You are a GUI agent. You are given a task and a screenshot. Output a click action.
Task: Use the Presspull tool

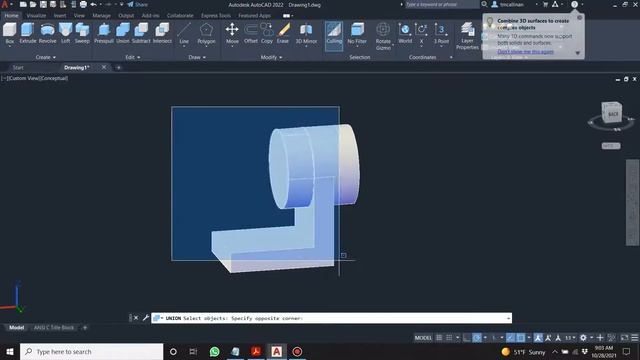pyautogui.click(x=104, y=33)
